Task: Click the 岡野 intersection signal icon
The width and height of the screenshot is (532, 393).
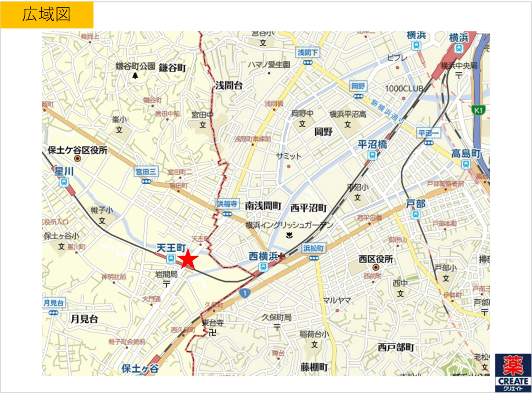Action: 358,96
